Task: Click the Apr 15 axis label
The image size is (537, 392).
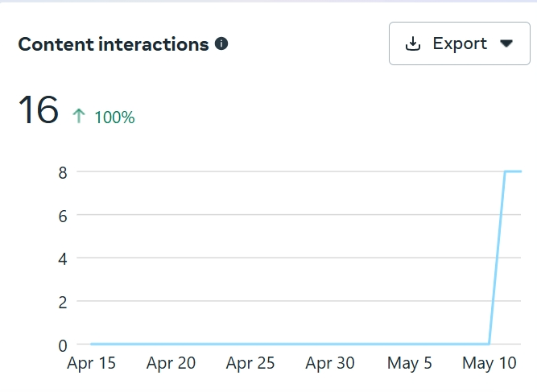Action: (91, 364)
